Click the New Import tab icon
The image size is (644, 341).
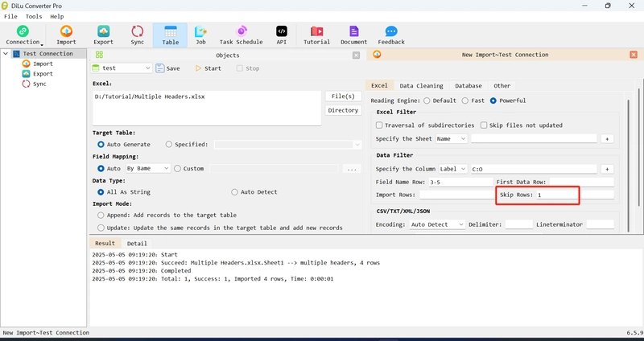pos(377,54)
